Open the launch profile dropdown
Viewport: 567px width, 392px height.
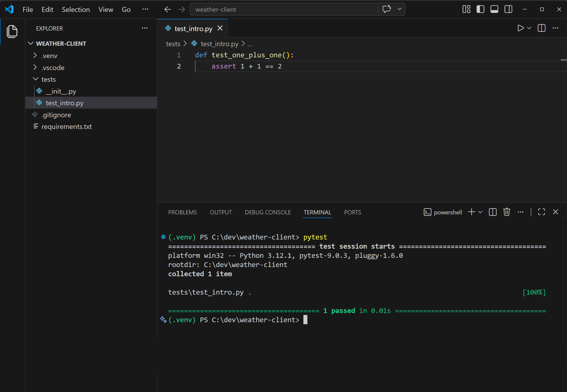point(480,212)
